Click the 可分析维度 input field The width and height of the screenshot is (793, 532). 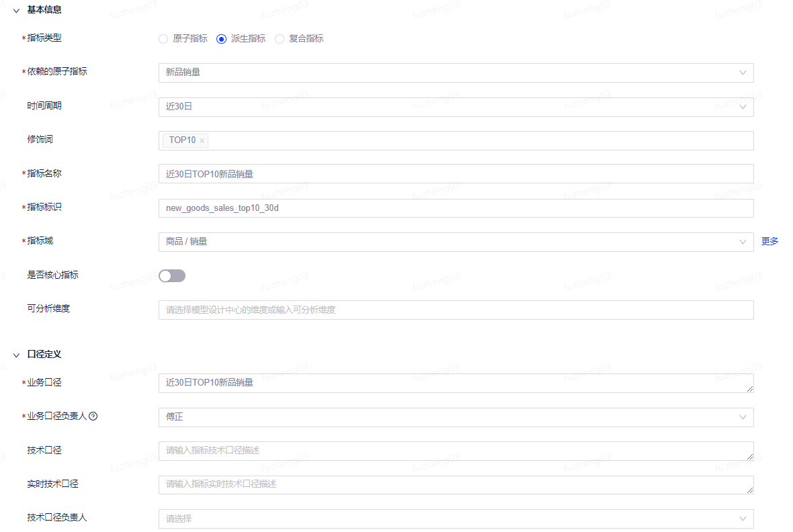click(x=456, y=310)
